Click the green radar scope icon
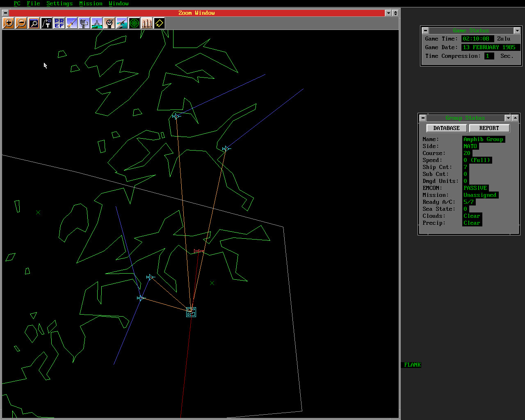Image resolution: width=525 pixels, height=420 pixels. click(x=134, y=23)
